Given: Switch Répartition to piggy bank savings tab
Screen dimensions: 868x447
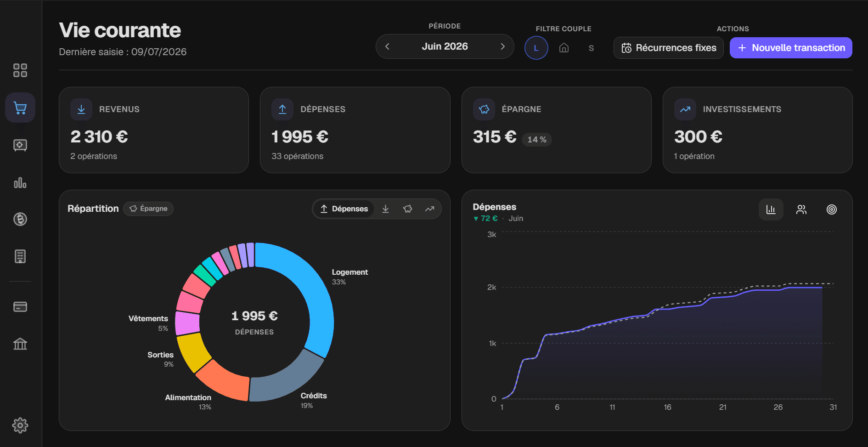Looking at the screenshot, I should point(407,209).
